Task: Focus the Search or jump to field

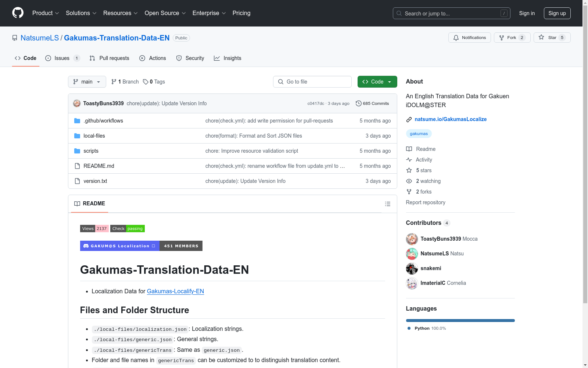Action: (452, 13)
